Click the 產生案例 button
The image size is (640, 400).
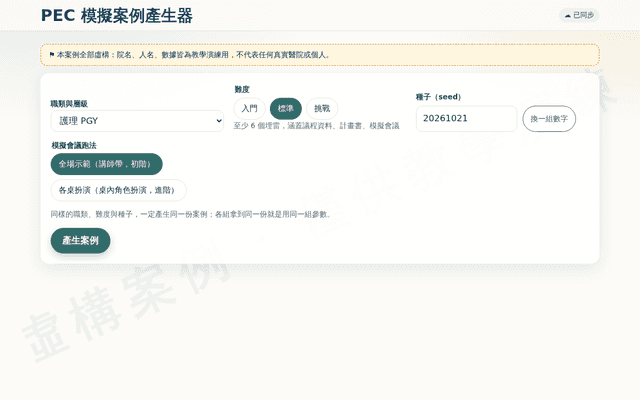coord(80,241)
